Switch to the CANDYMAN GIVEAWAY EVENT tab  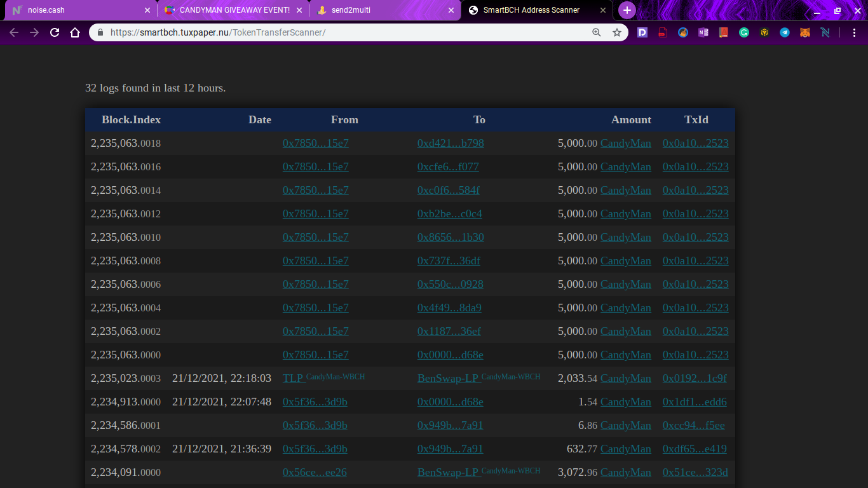pyautogui.click(x=233, y=10)
